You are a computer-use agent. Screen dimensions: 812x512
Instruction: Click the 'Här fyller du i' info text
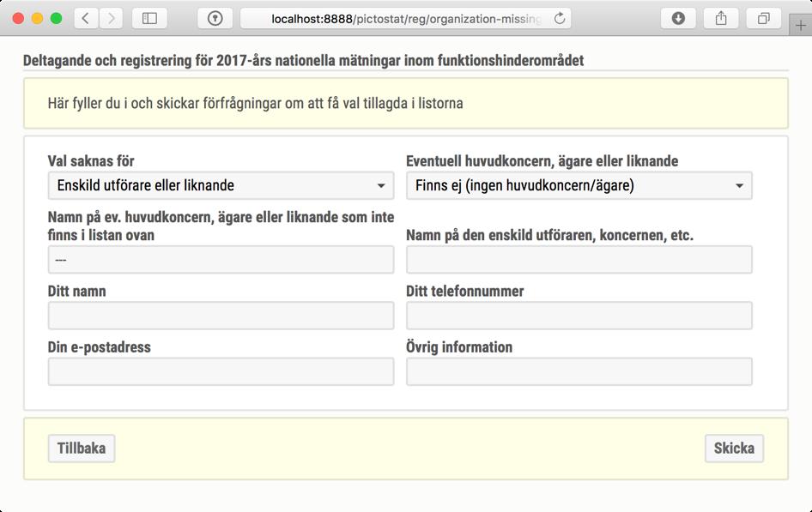click(255, 104)
